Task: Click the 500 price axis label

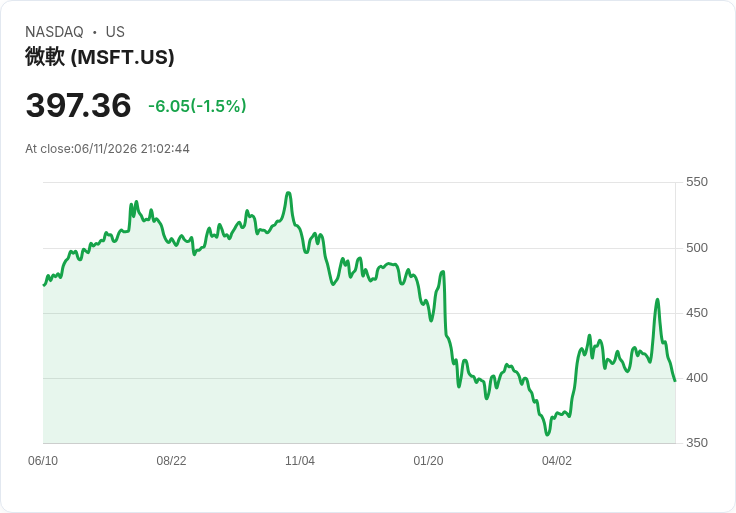Action: [697, 248]
